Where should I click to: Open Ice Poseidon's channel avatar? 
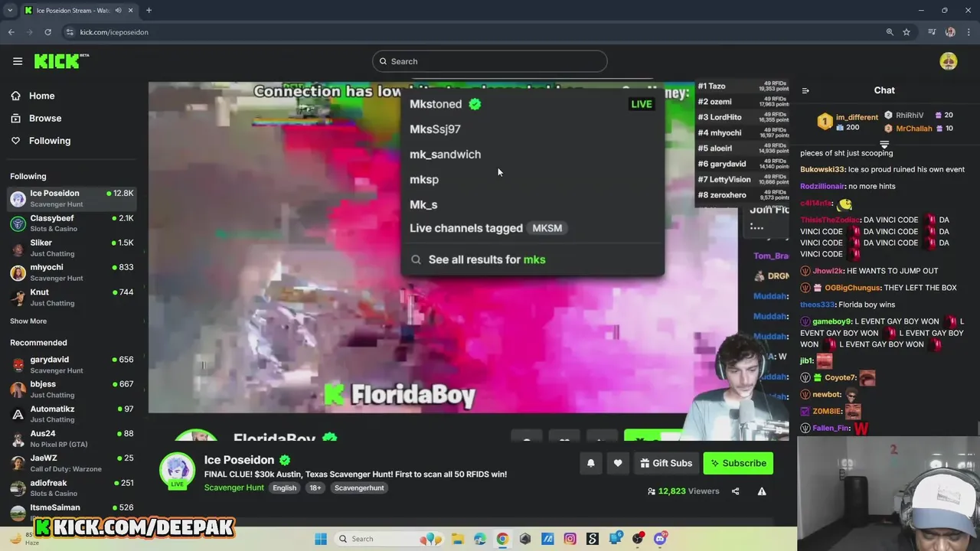(x=177, y=469)
